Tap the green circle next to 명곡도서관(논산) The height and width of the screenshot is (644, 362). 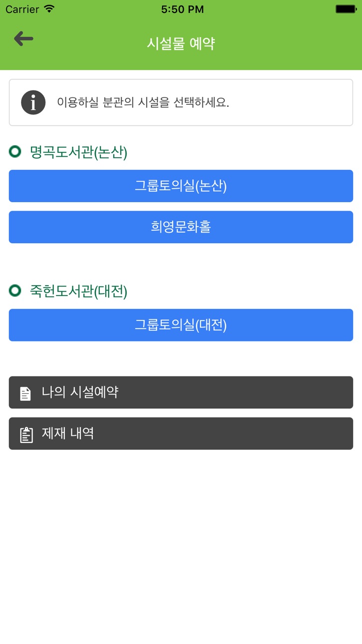pyautogui.click(x=15, y=152)
